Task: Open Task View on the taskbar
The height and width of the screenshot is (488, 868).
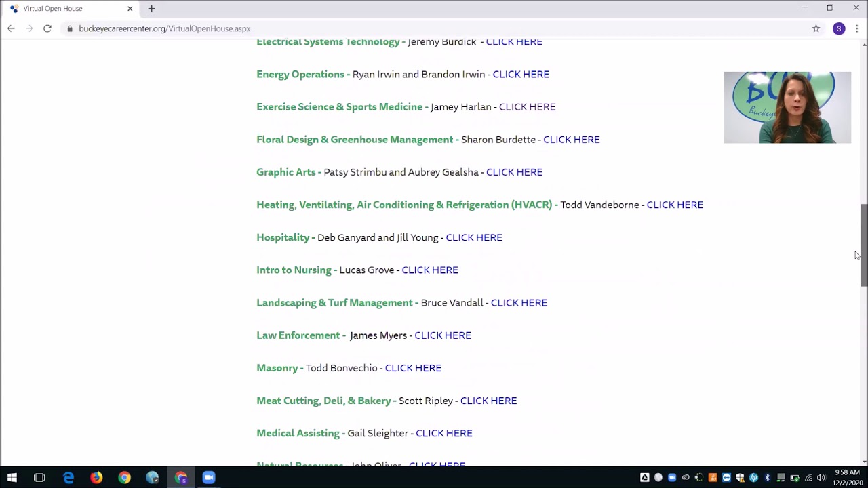Action: point(39,478)
